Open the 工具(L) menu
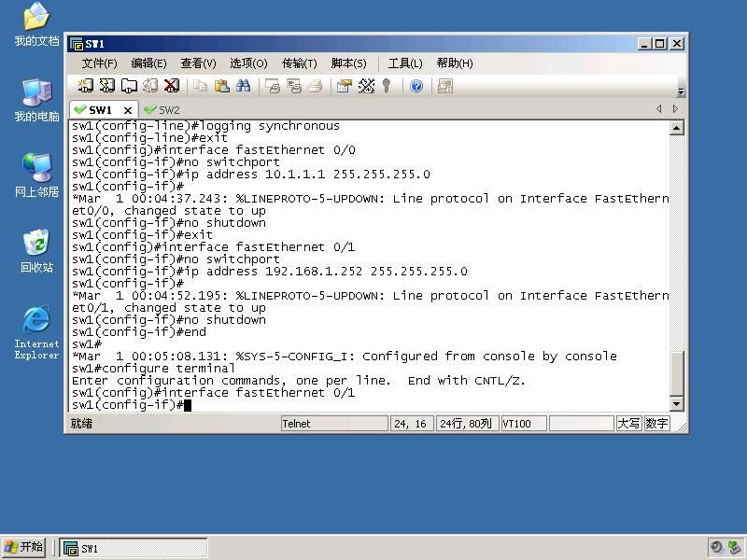The image size is (747, 560). coord(405,63)
